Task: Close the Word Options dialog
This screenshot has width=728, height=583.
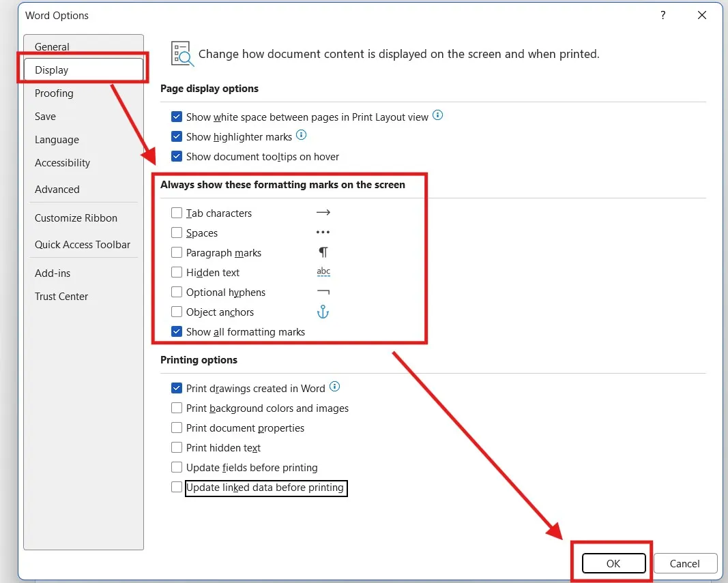Action: click(x=702, y=15)
